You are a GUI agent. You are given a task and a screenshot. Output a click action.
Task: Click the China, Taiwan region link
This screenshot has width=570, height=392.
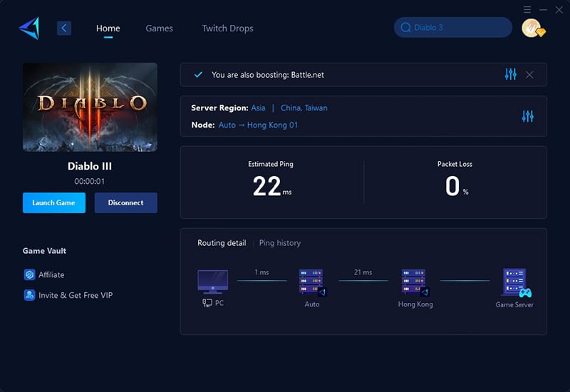[x=304, y=108]
